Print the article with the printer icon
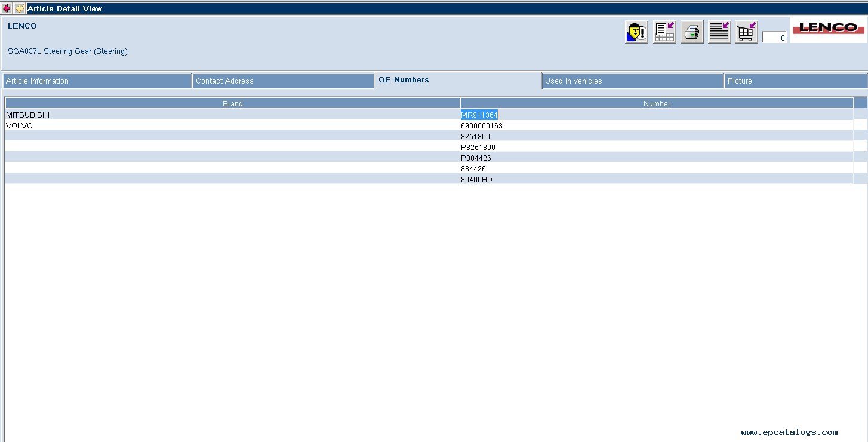The height and width of the screenshot is (442, 868). [692, 32]
